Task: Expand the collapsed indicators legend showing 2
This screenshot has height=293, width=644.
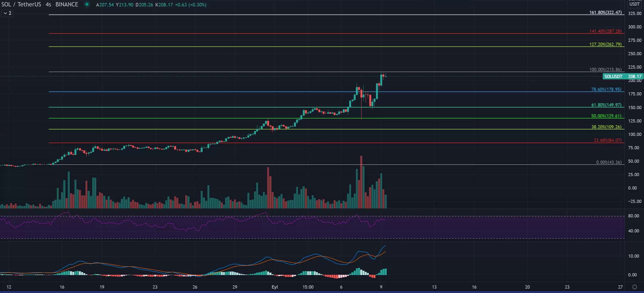Action: [x=7, y=13]
